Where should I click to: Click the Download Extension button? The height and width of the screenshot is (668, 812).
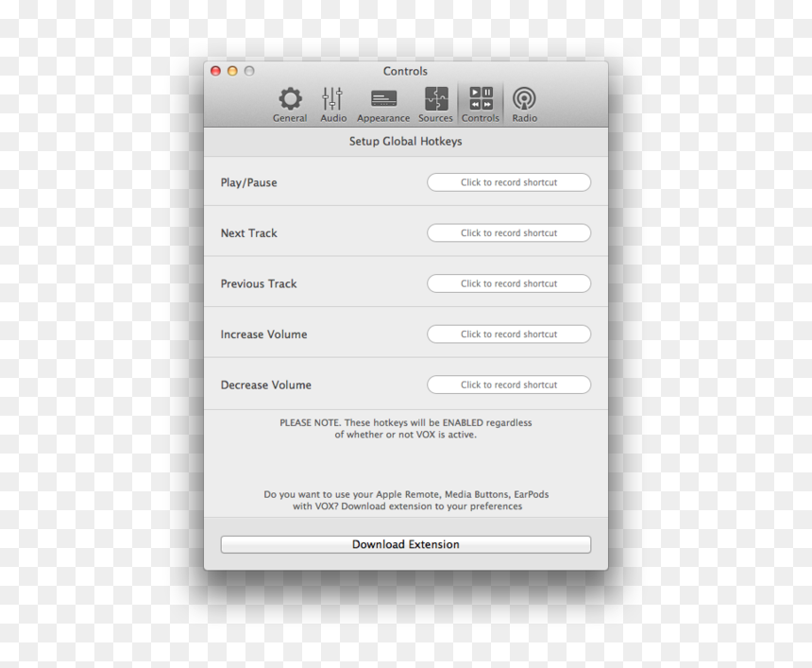405,544
